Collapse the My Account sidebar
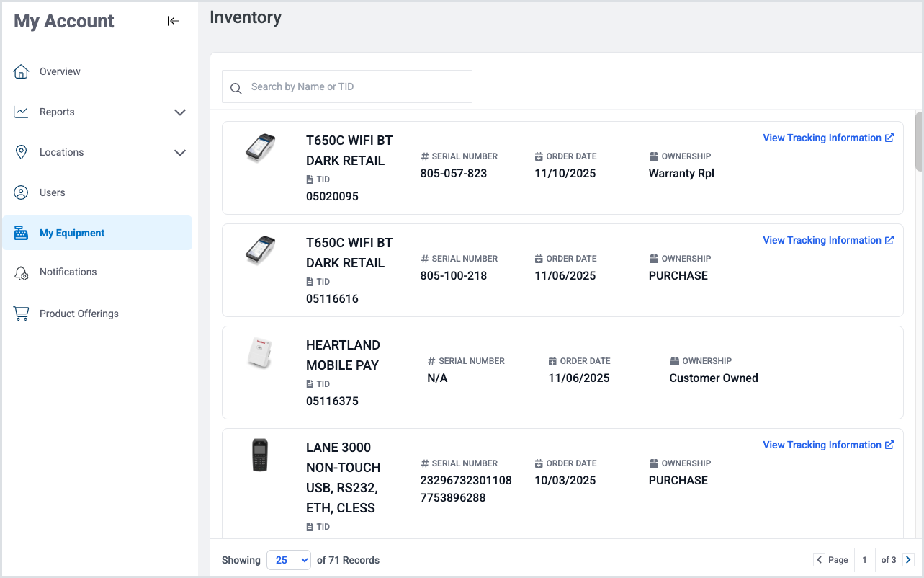The width and height of the screenshot is (924, 578). point(173,21)
